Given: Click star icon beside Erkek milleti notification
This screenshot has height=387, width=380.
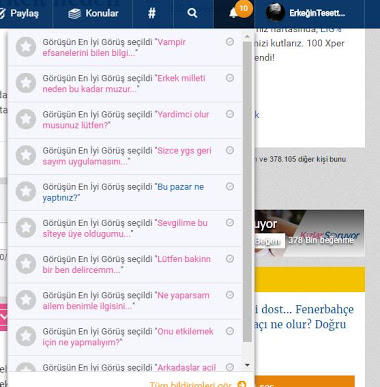Looking at the screenshot, I should (26, 83).
